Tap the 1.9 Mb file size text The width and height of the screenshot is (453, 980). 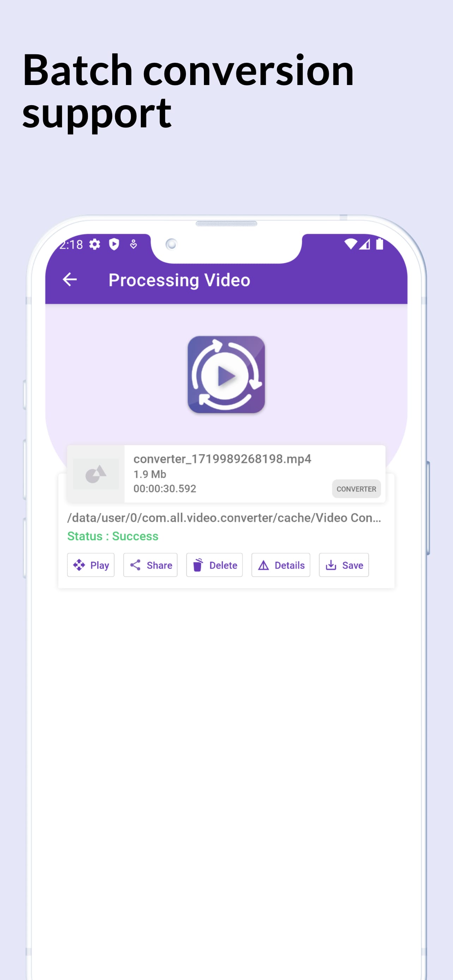[150, 474]
